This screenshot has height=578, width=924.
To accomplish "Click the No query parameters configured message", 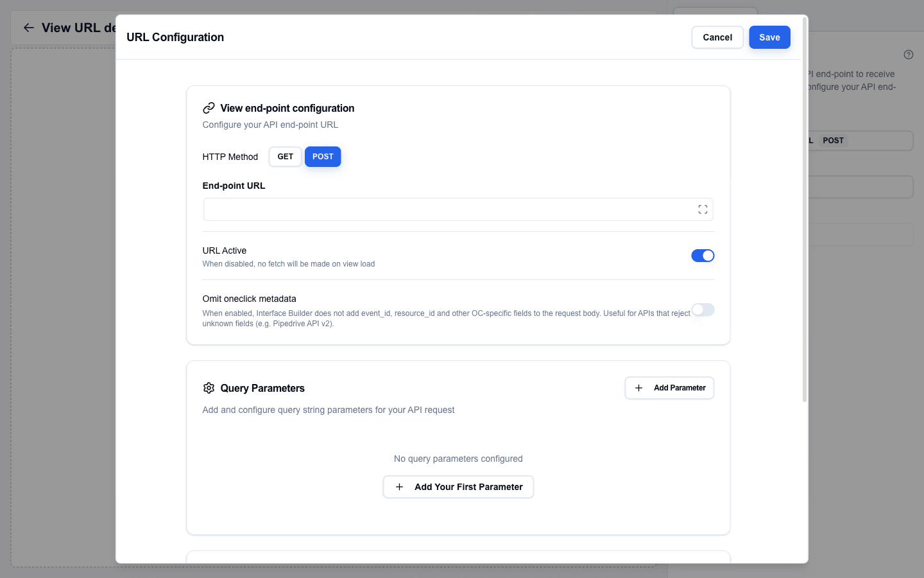I will [x=458, y=459].
